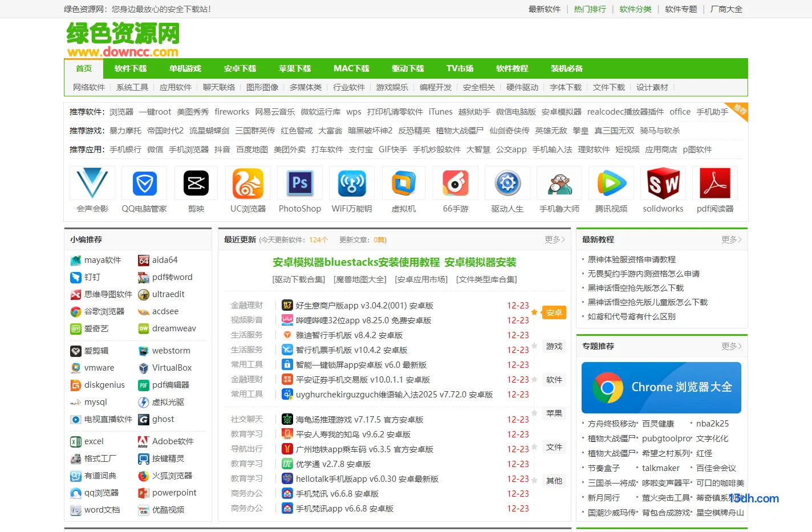Open the solidworks icon
The image size is (812, 532).
click(663, 184)
